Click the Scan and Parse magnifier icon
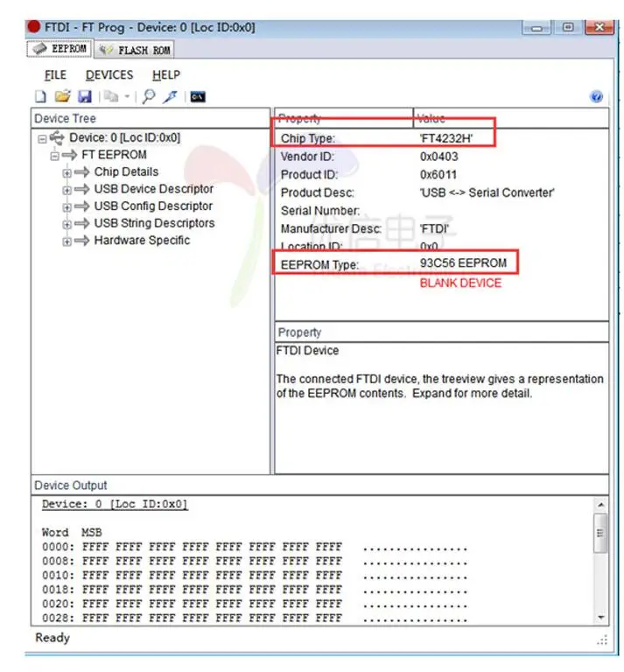This screenshot has width=624, height=672. (x=149, y=96)
